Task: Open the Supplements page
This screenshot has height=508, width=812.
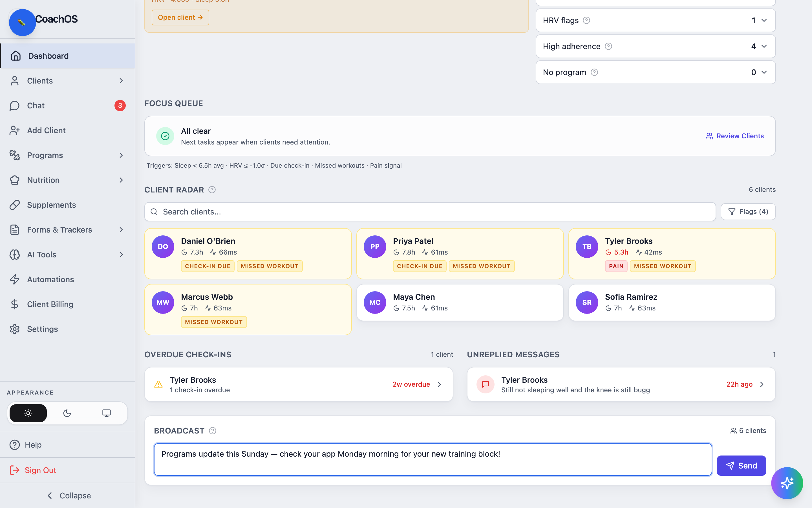Action: 68,205
